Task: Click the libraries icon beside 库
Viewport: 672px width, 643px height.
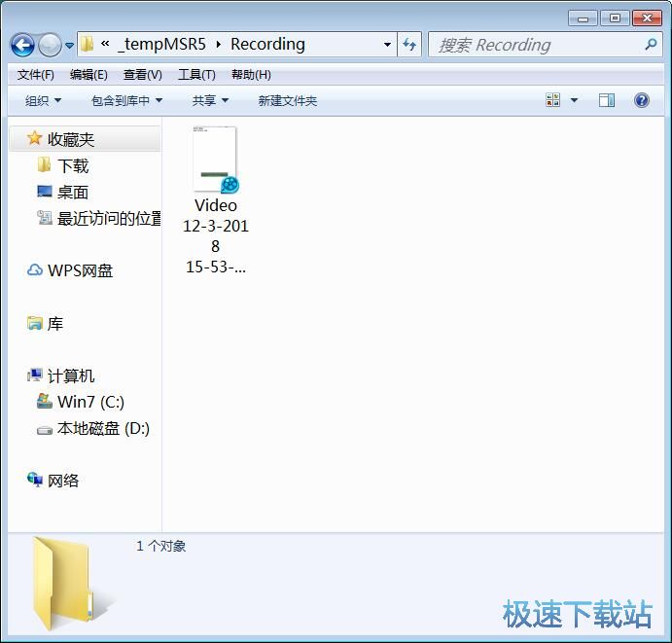Action: point(35,323)
